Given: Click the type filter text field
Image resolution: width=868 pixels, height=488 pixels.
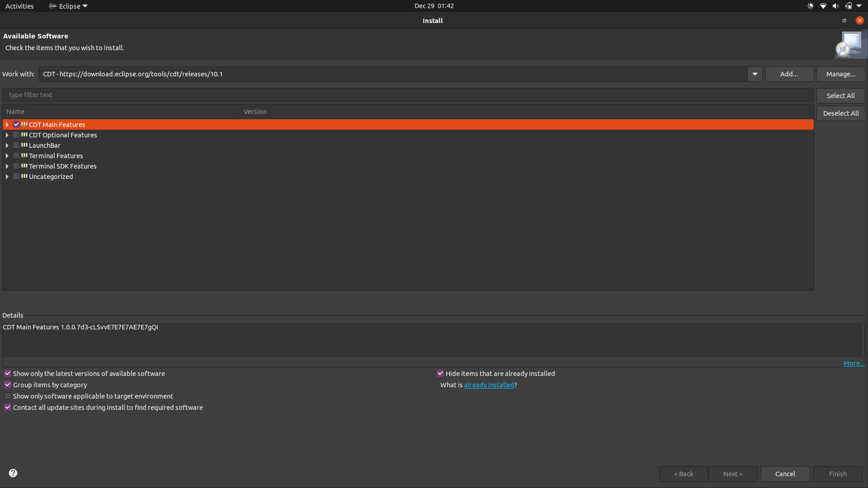Looking at the screenshot, I should point(407,95).
